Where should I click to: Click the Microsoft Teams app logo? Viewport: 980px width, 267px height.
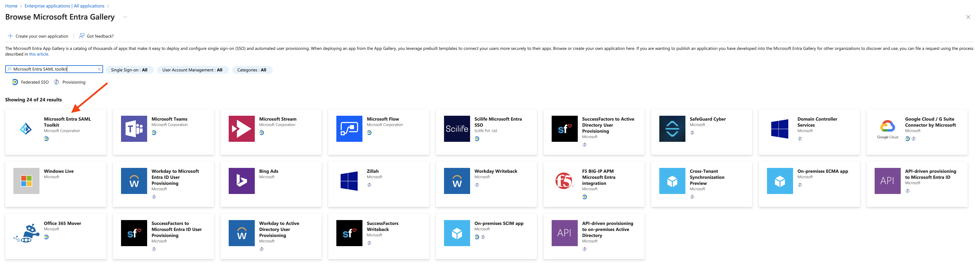(134, 129)
